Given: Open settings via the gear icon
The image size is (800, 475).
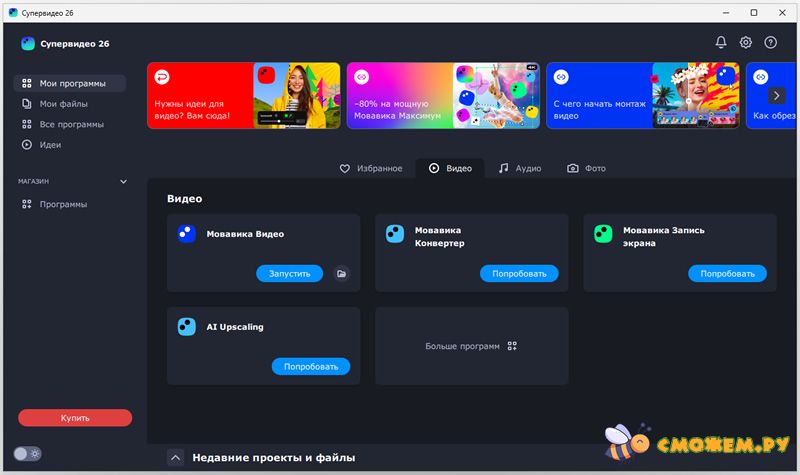Looking at the screenshot, I should point(746,42).
